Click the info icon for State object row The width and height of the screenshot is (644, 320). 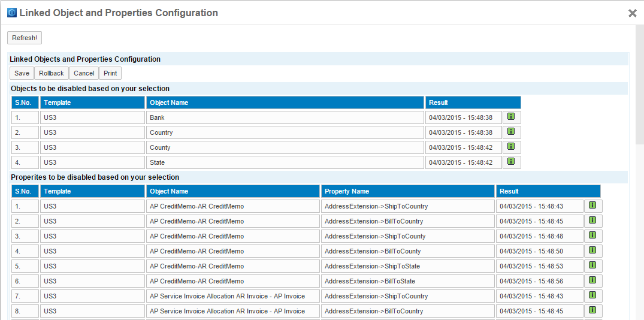point(511,162)
